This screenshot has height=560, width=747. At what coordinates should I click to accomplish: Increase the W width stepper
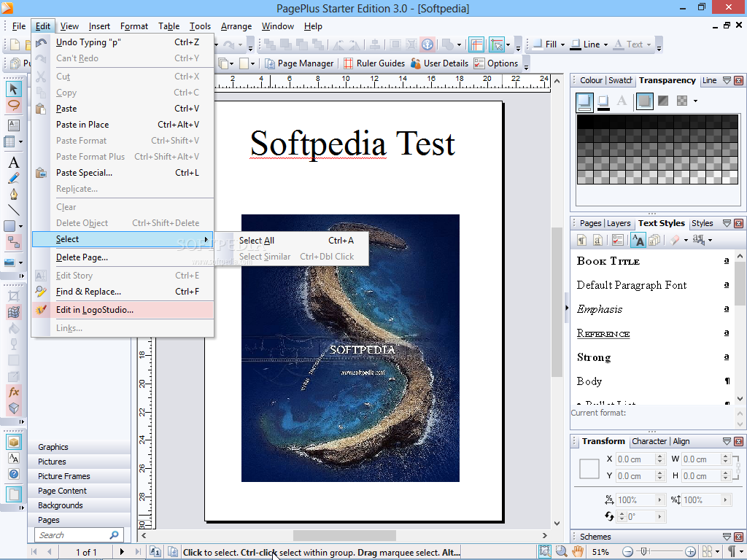[726, 456]
